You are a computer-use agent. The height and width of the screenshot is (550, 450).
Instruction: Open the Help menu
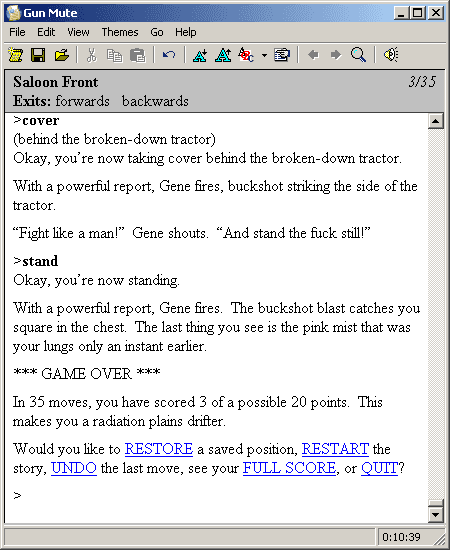186,32
